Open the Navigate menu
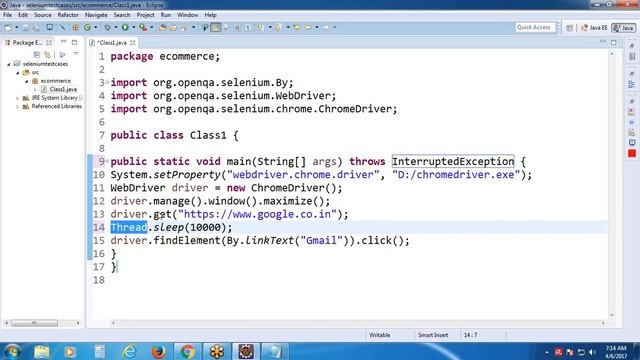Screen dimensions: 640x360 click(96, 15)
